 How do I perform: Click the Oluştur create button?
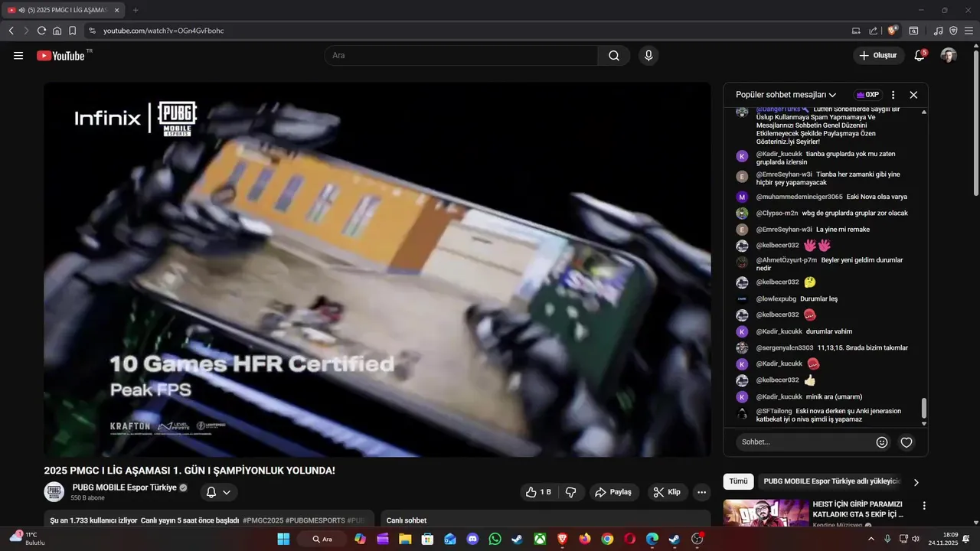click(x=878, y=55)
